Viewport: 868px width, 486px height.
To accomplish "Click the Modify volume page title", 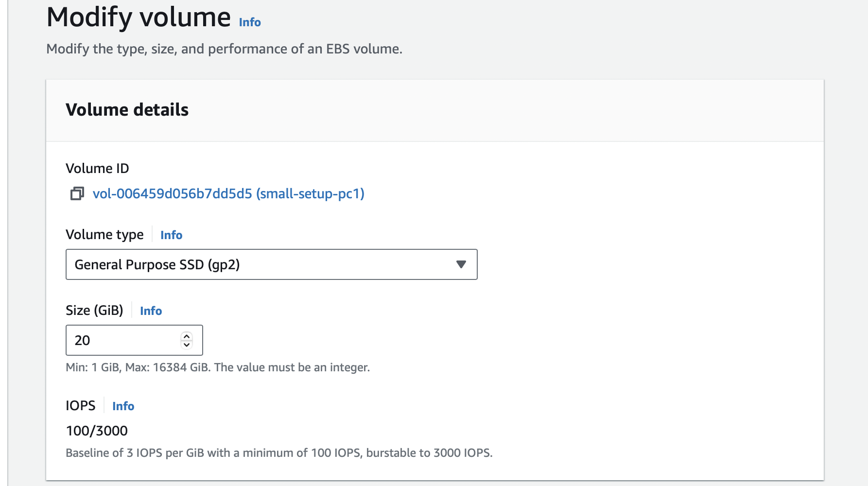I will pyautogui.click(x=139, y=17).
